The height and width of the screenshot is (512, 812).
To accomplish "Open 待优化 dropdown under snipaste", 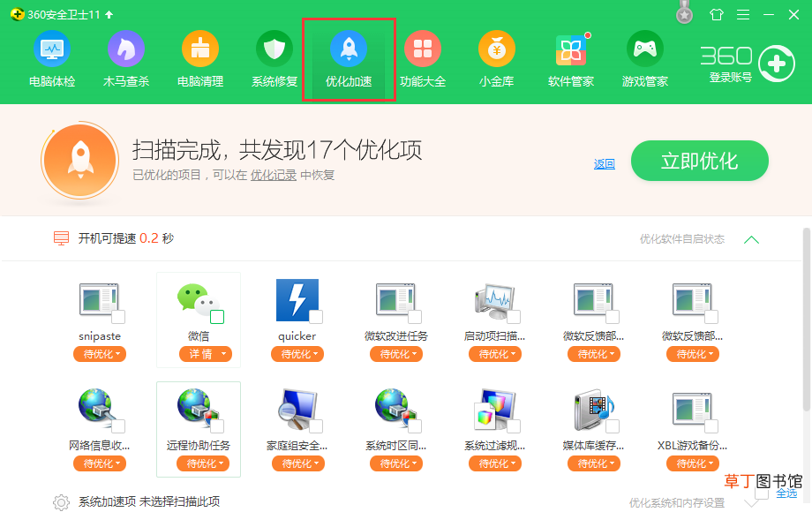I will [x=100, y=354].
